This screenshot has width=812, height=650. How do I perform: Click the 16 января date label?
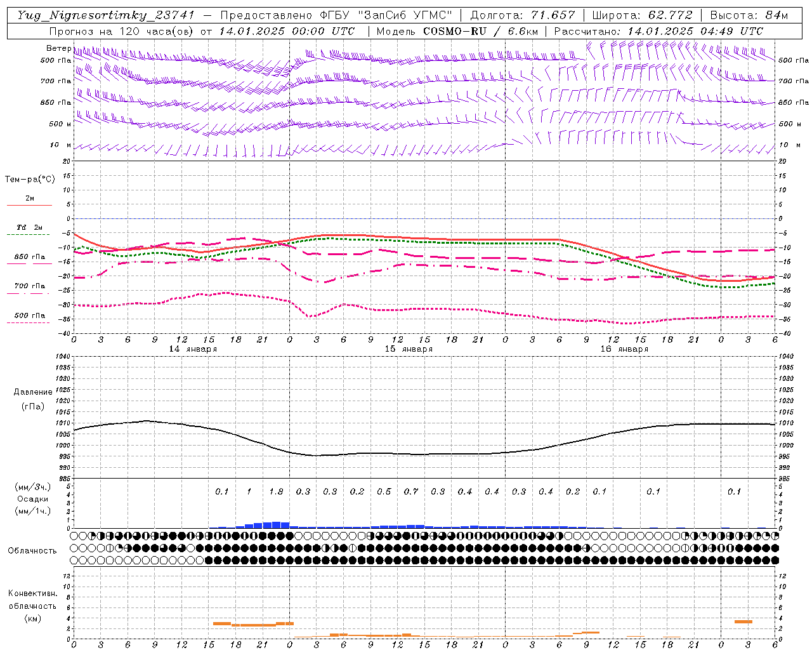[x=624, y=349]
